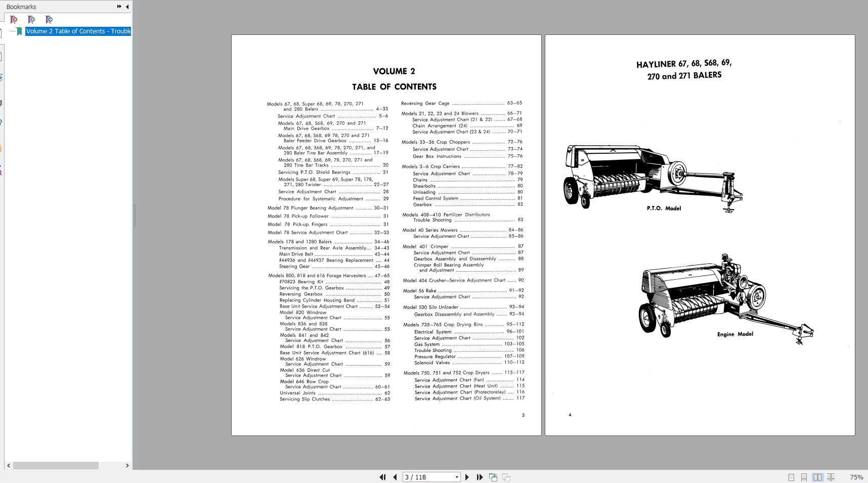
Task: Jump to the last page
Action: pos(479,477)
